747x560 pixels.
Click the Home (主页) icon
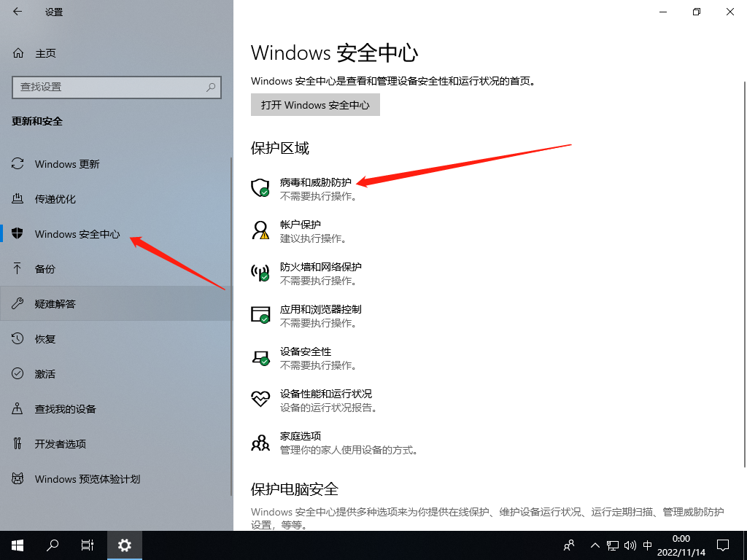pyautogui.click(x=18, y=52)
